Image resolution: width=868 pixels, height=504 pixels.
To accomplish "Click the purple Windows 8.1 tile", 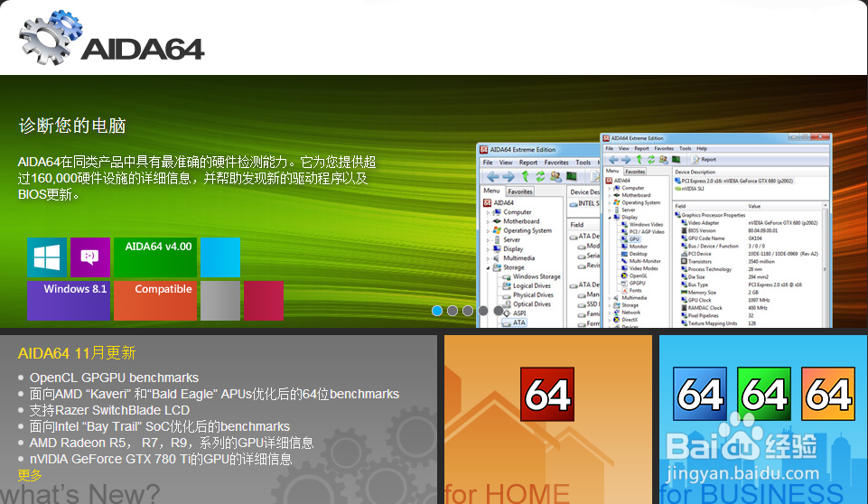I will click(69, 301).
